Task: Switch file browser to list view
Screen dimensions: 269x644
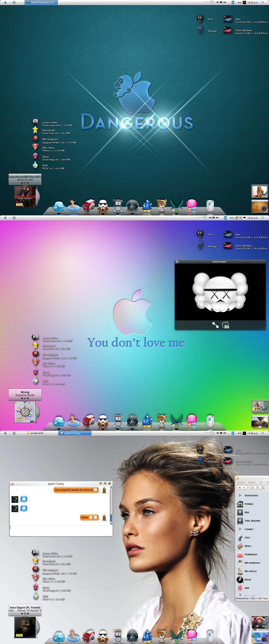Action: click(257, 488)
